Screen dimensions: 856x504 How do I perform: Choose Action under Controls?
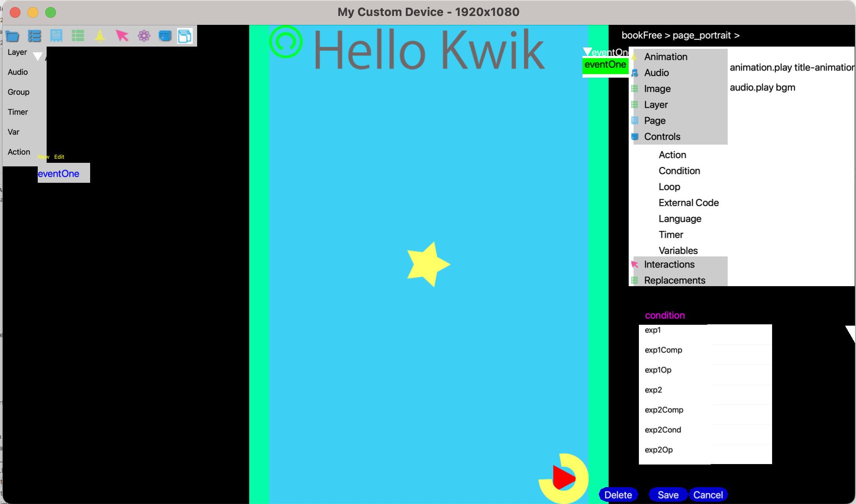pos(672,155)
